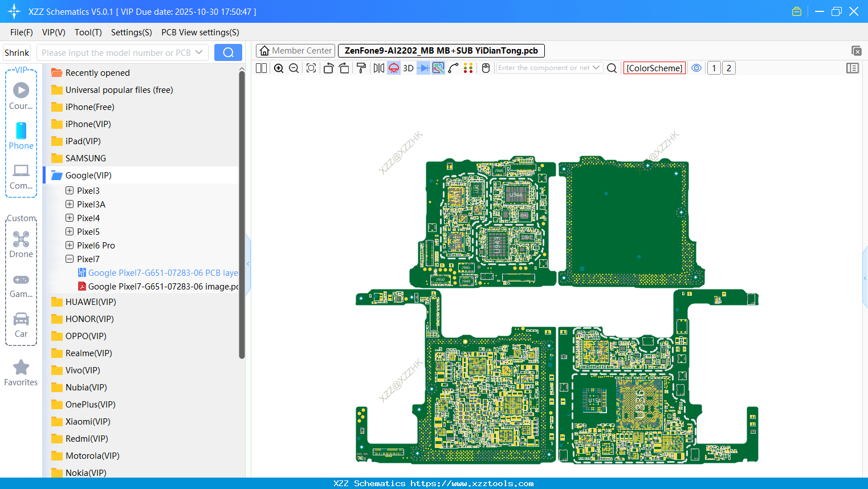Open Google Pixel7 image.pdf file
The width and height of the screenshot is (868, 489).
point(158,286)
